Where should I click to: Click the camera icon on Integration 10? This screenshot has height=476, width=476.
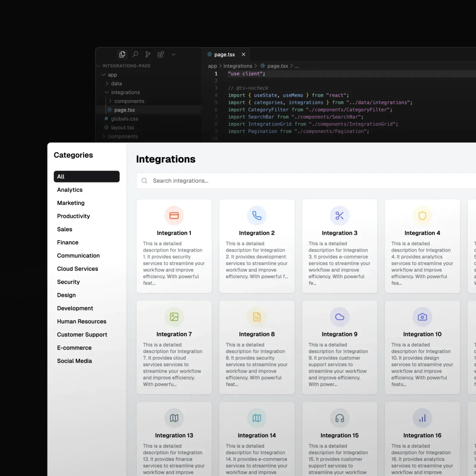point(422,317)
